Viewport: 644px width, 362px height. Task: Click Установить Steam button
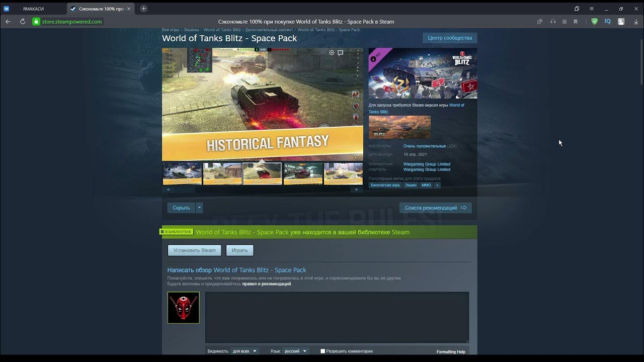[195, 250]
